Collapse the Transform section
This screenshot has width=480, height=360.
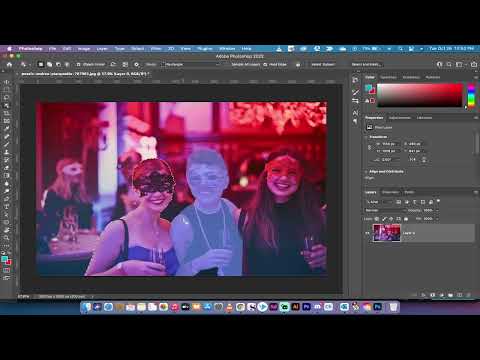click(367, 137)
